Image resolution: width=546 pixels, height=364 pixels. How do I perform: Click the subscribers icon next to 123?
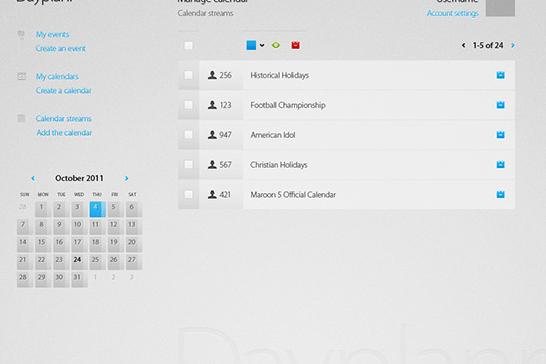coord(212,104)
